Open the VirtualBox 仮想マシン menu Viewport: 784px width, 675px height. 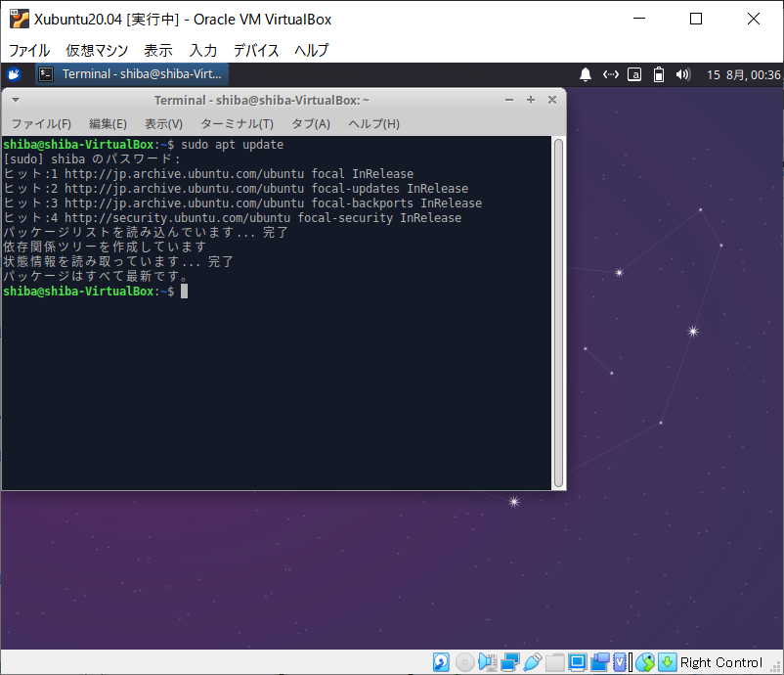click(97, 50)
